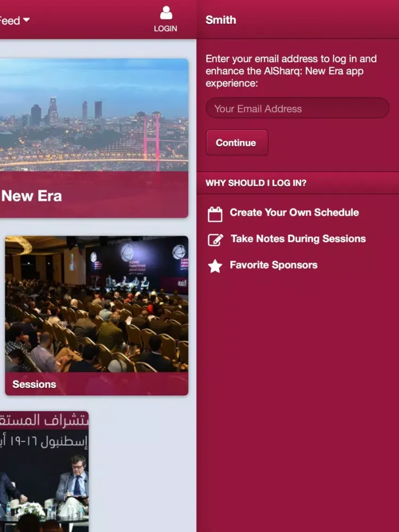Viewport: 399px width, 532px height.
Task: Click the New Era title text
Action: (31, 196)
